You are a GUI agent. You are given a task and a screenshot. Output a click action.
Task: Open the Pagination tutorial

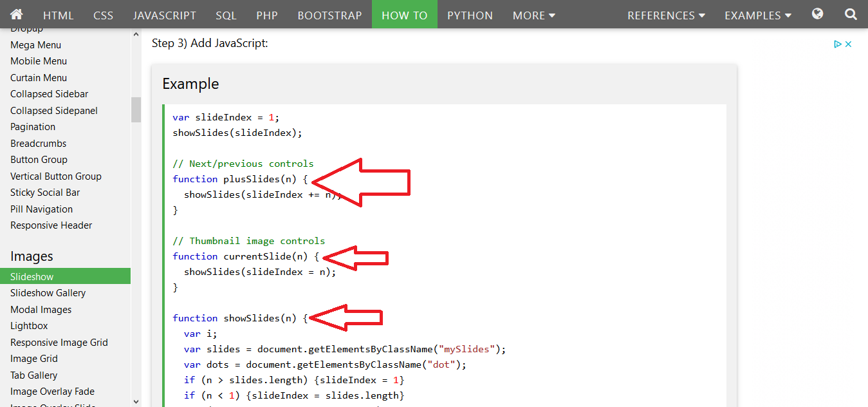[x=32, y=126]
